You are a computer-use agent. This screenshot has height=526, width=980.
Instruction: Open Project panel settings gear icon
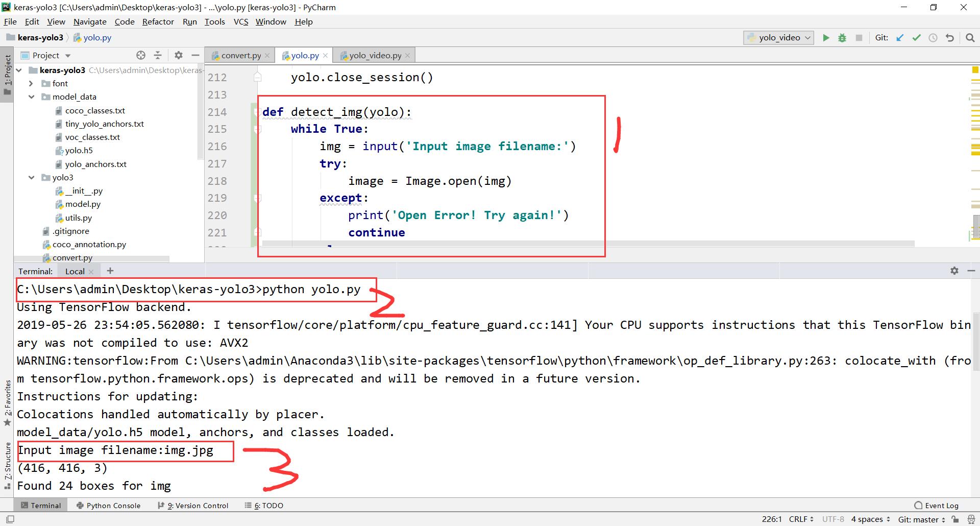tap(178, 55)
